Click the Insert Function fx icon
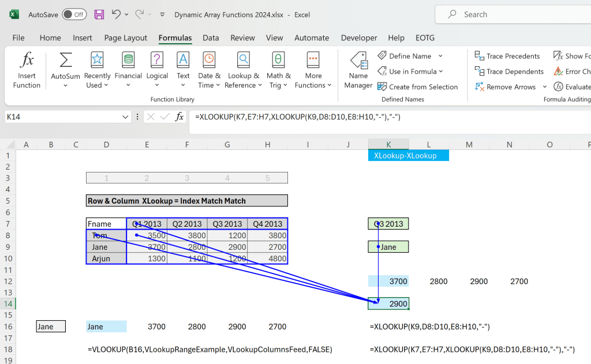This screenshot has height=364, width=591. [27, 60]
